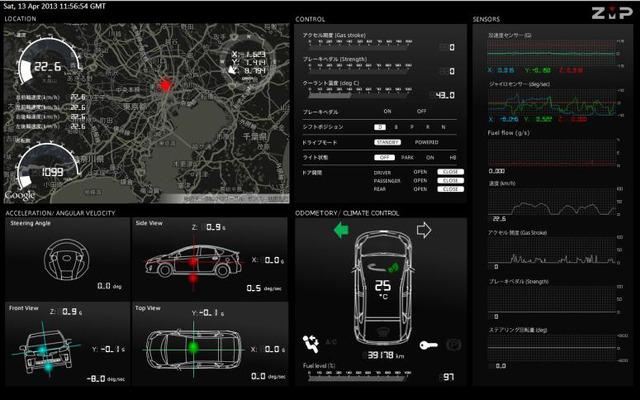Image resolution: width=640 pixels, height=400 pixels.
Task: Click the compass heading arrow on the map
Action: pyautogui.click(x=233, y=70)
